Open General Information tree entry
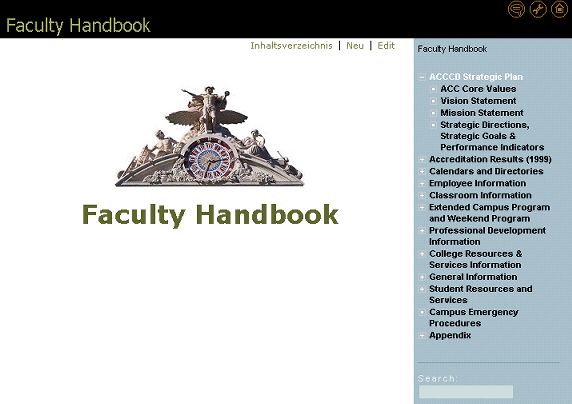Screen dimensions: 572x404 pyautogui.click(x=473, y=277)
